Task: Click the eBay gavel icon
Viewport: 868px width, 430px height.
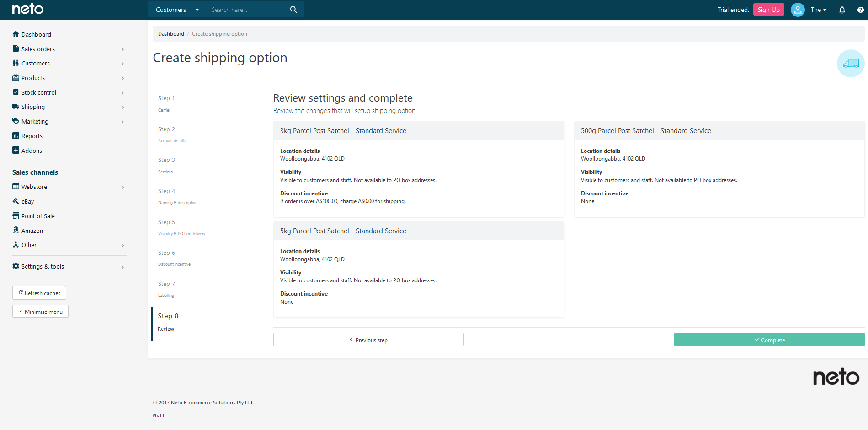Action: coord(16,201)
